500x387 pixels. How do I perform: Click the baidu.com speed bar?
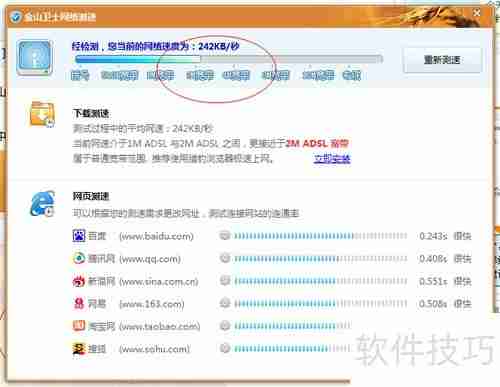[320, 236]
